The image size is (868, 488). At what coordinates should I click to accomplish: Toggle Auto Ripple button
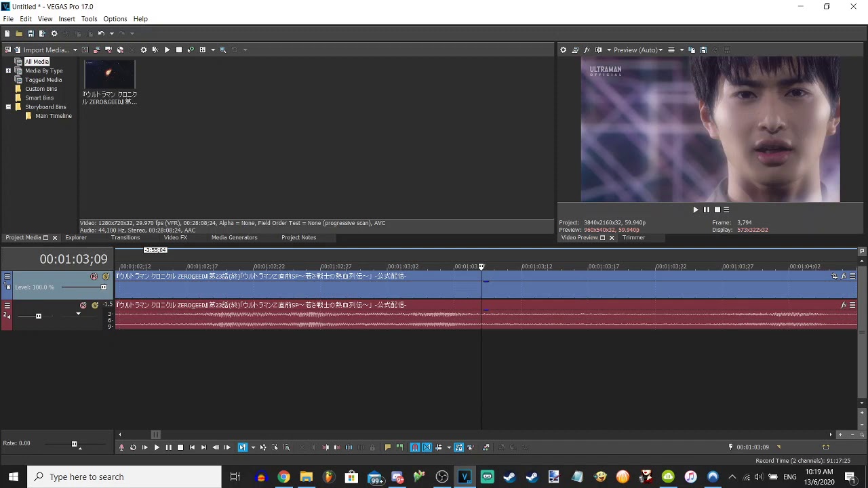[439, 447]
